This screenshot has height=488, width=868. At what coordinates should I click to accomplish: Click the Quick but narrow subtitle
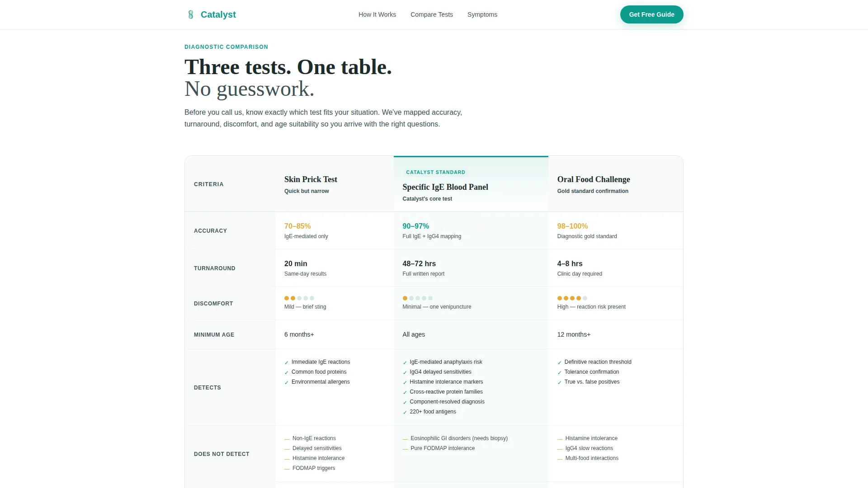tap(307, 191)
